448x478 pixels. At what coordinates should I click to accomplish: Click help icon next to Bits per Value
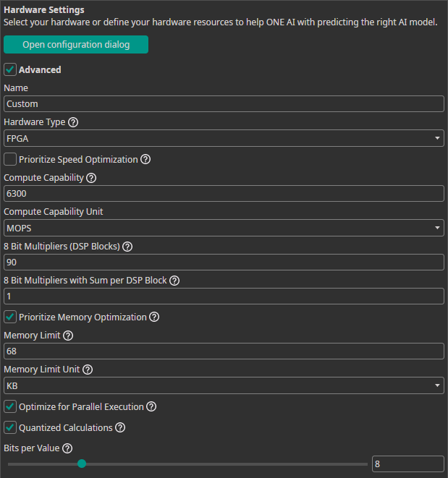(67, 448)
